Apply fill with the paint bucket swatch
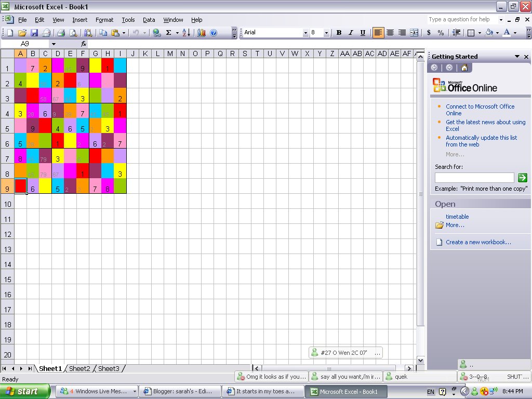This screenshot has height=399, width=532. [x=489, y=33]
